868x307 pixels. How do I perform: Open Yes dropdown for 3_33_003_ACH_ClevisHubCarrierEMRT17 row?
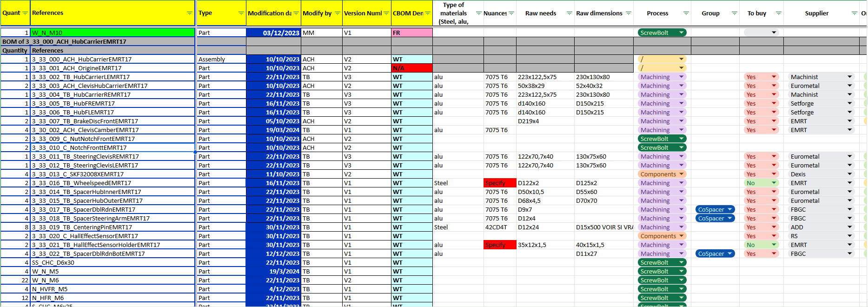(774, 86)
